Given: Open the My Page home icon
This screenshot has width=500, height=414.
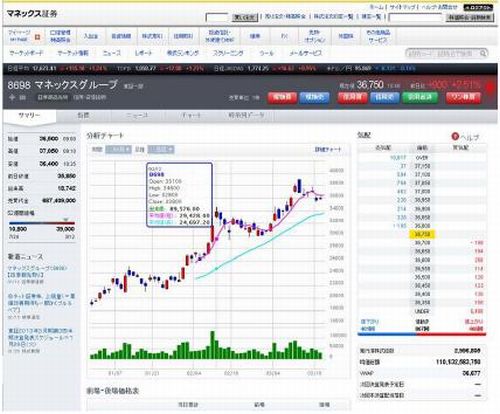Looking at the screenshot, I should pyautogui.click(x=37, y=37).
